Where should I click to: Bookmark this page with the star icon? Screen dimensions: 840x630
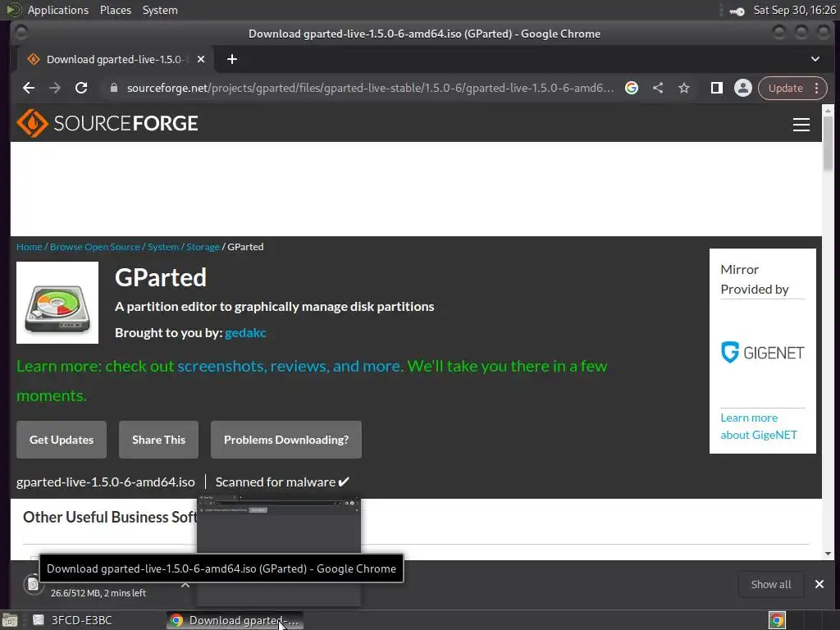pos(684,88)
